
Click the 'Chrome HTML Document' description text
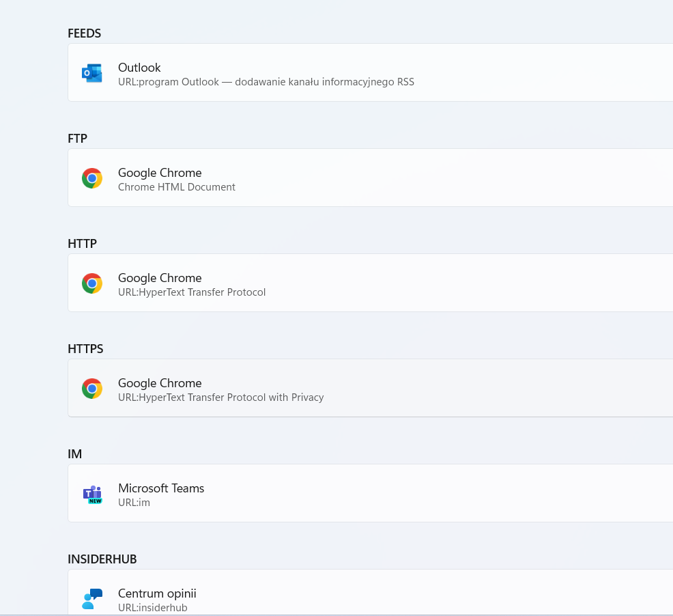pyautogui.click(x=177, y=187)
